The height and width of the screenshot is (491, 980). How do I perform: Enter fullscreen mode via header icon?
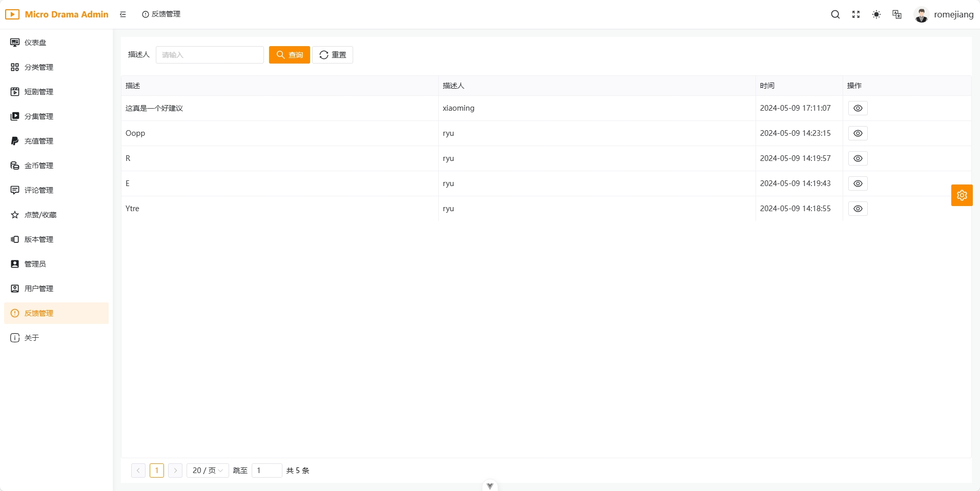[856, 14]
